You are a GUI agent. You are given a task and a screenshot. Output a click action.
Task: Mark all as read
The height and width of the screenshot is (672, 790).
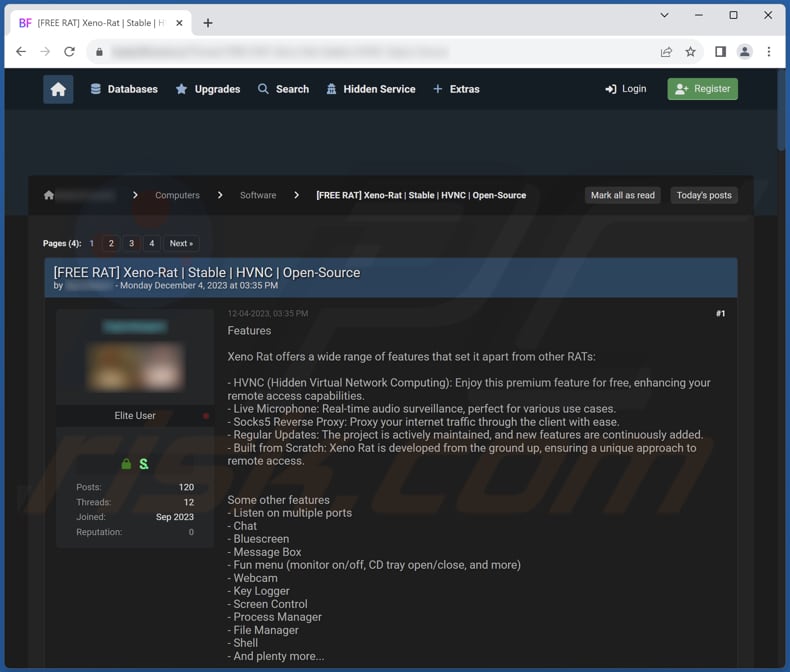pyautogui.click(x=622, y=195)
